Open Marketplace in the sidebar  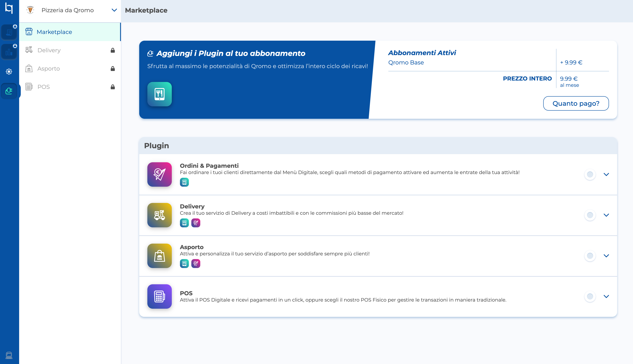pyautogui.click(x=70, y=32)
